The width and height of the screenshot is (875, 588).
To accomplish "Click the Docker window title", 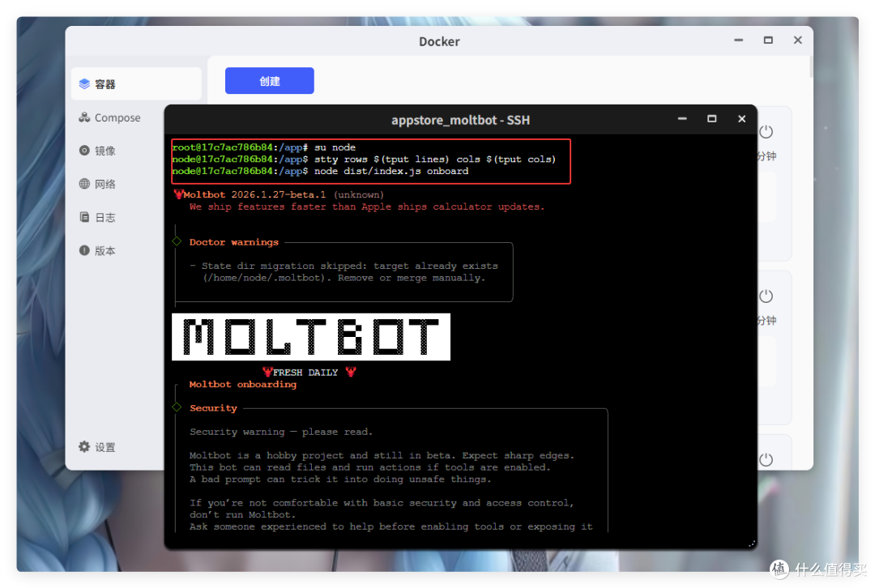I will (439, 41).
